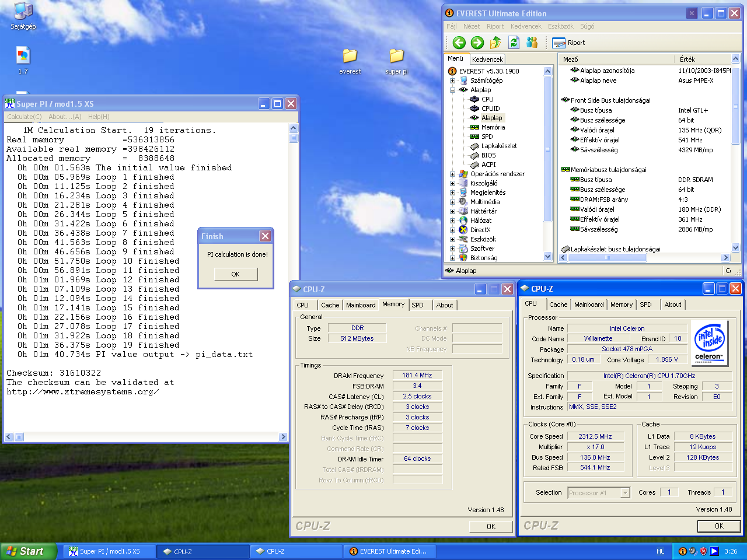The width and height of the screenshot is (747, 560).
Task: Click EVEREST up-one-level folder arrow icon
Action: tap(495, 43)
